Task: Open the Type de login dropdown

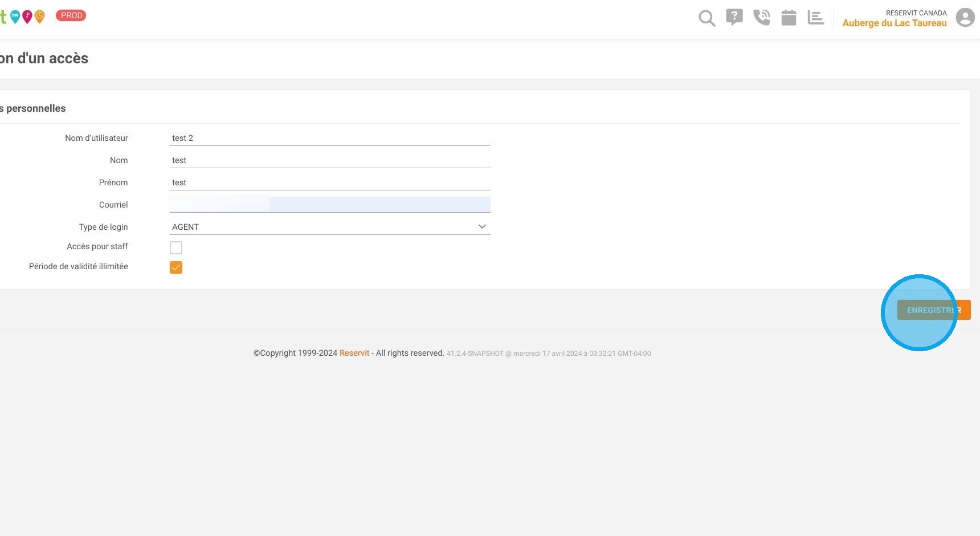Action: [330, 227]
